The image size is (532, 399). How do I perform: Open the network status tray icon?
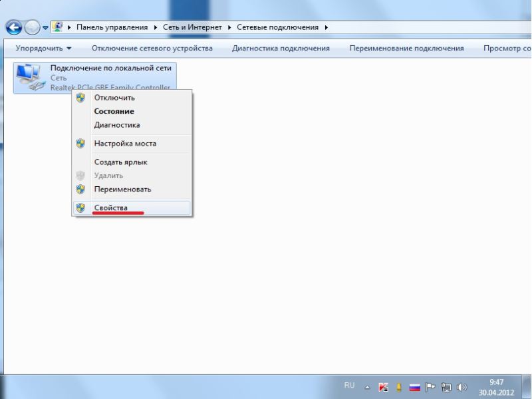point(446,387)
